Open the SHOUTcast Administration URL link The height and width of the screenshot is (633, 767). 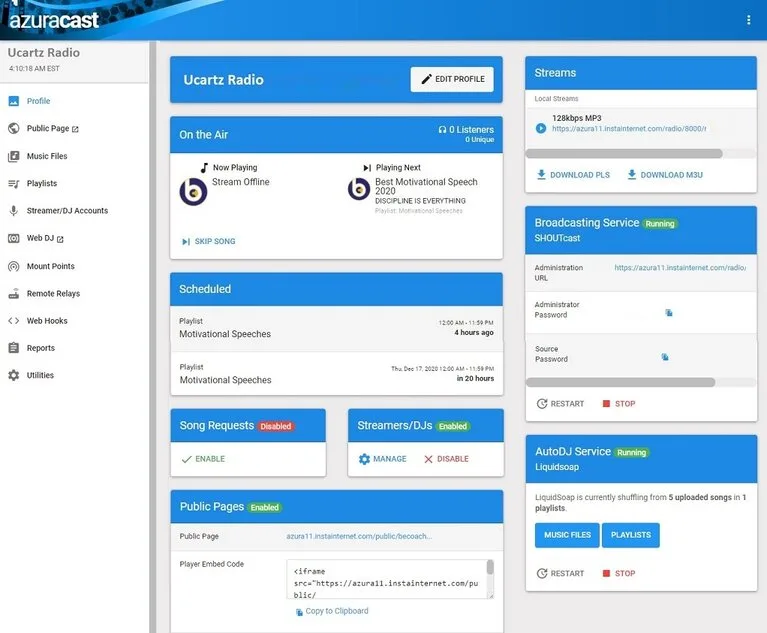[x=680, y=268]
